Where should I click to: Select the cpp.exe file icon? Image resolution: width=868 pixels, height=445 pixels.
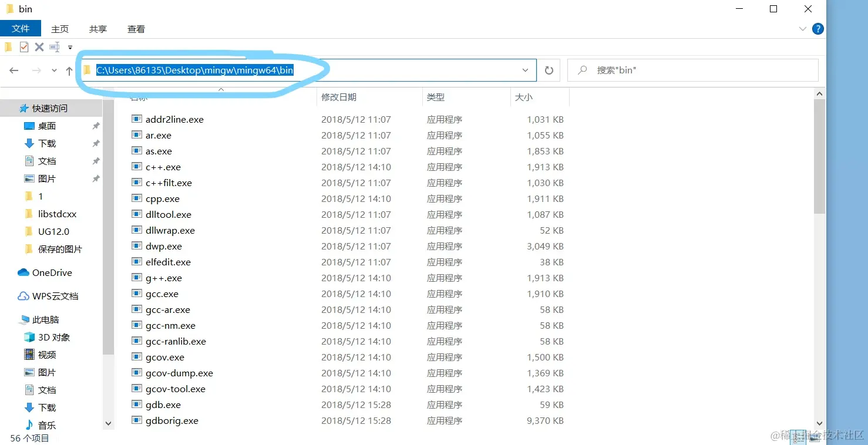pyautogui.click(x=137, y=198)
